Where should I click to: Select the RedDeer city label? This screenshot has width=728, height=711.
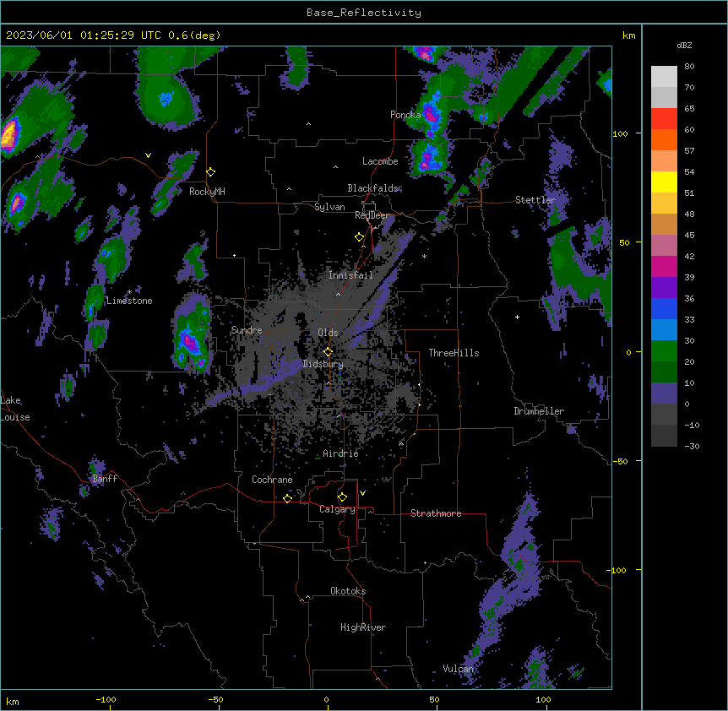pos(372,215)
